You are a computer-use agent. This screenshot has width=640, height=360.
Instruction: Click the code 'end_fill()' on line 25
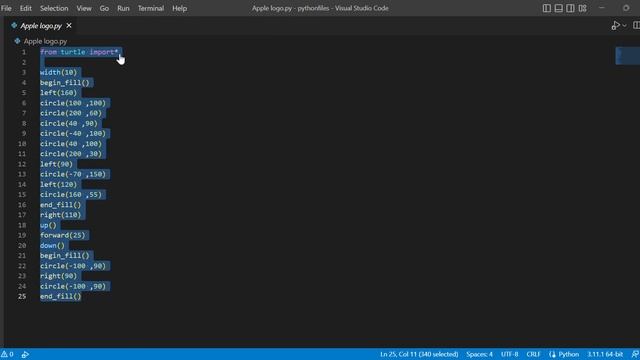pyautogui.click(x=60, y=296)
